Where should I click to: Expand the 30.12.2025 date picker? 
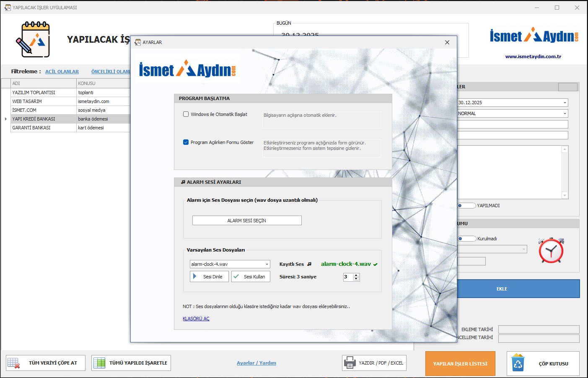pos(565,103)
